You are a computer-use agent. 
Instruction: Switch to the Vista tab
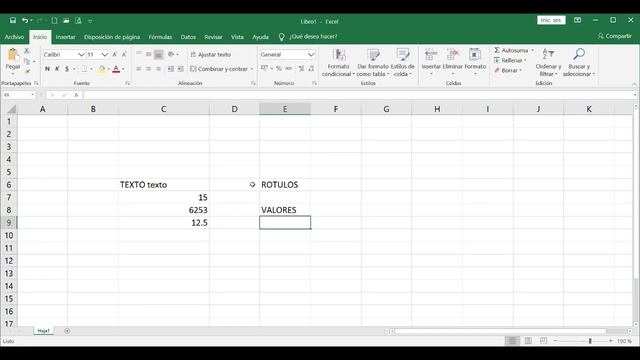click(x=237, y=37)
